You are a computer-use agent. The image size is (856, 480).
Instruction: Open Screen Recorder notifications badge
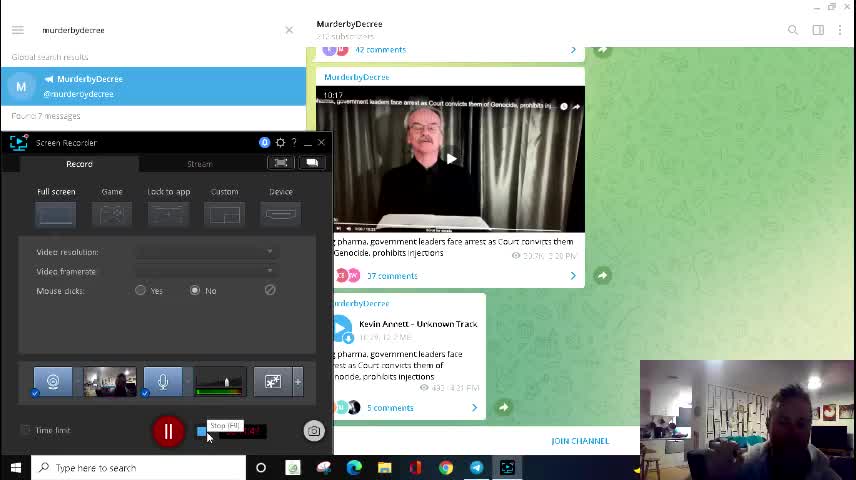pos(264,143)
